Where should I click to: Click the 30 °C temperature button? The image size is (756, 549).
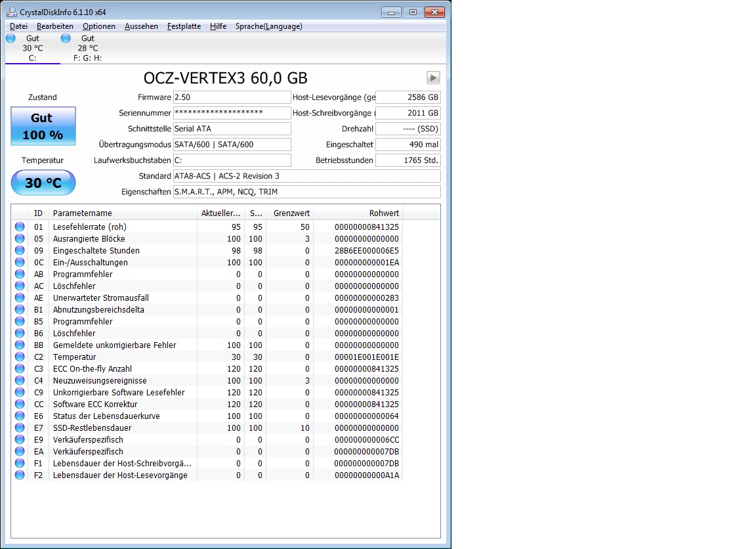coord(43,183)
